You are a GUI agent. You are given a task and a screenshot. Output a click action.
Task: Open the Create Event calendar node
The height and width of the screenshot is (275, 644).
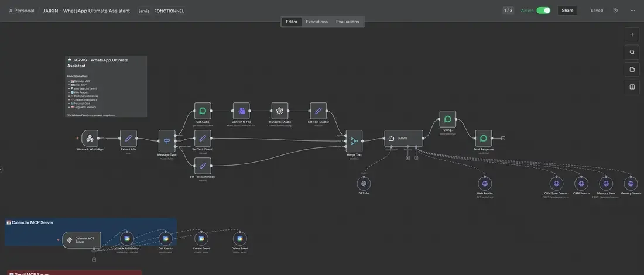tap(201, 239)
